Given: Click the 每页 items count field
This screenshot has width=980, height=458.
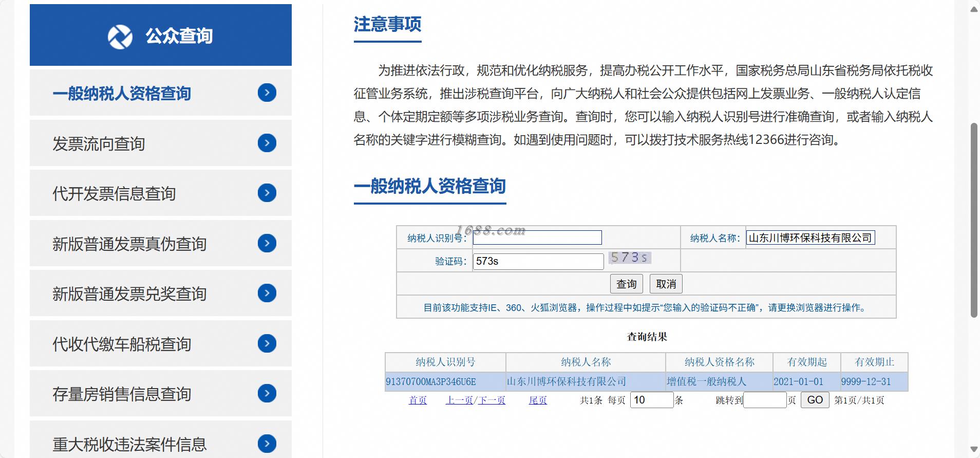Looking at the screenshot, I should pyautogui.click(x=652, y=400).
